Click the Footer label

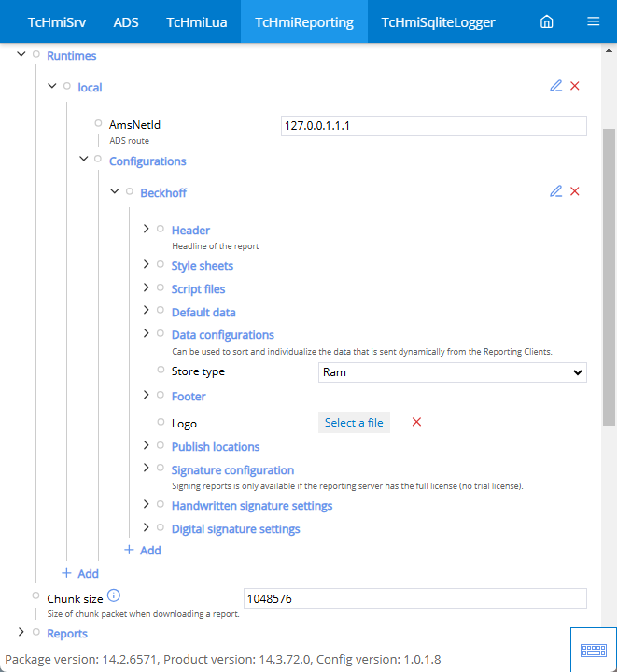189,397
